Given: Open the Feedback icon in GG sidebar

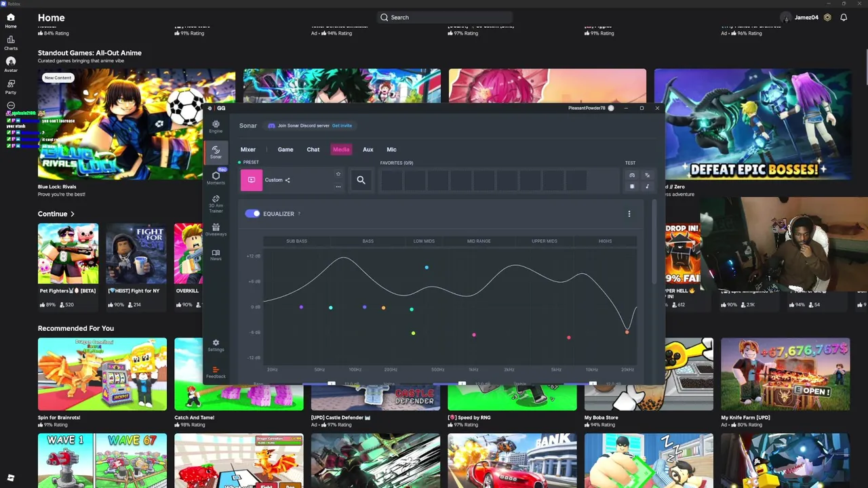Looking at the screenshot, I should pos(216,372).
